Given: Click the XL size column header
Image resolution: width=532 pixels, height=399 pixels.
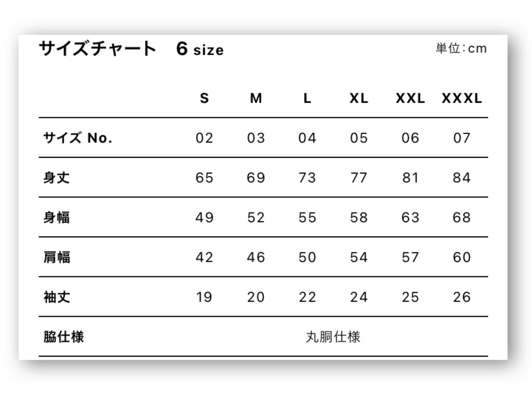Looking at the screenshot, I should click(x=359, y=98).
